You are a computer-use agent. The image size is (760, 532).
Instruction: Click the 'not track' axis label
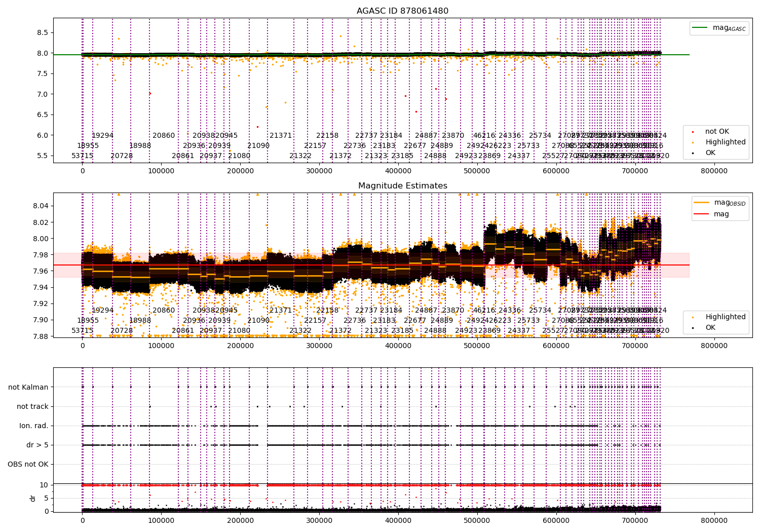coord(32,406)
